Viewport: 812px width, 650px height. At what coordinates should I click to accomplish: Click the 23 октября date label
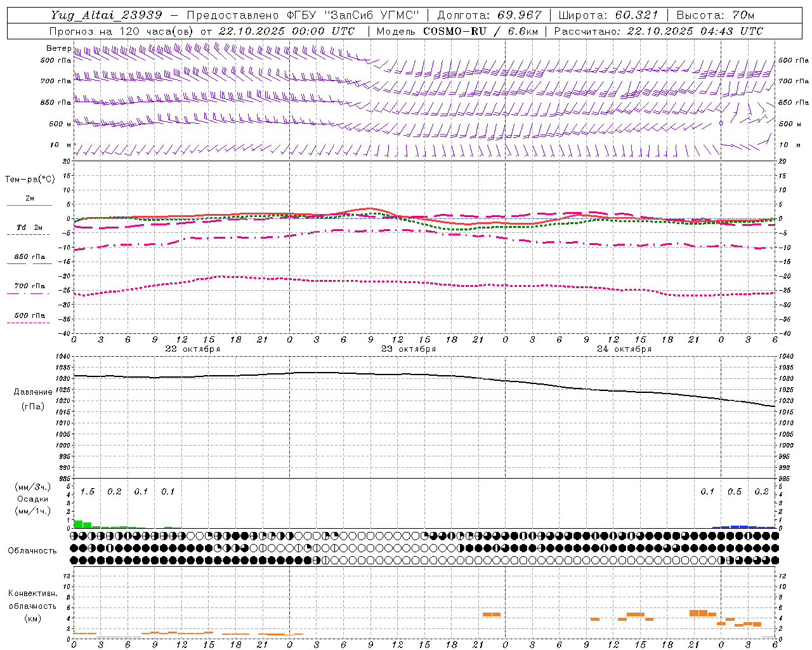click(x=409, y=349)
